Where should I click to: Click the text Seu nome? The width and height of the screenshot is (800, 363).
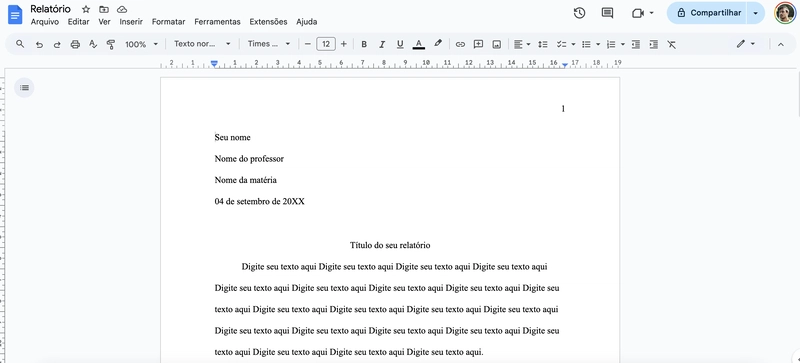click(x=233, y=137)
